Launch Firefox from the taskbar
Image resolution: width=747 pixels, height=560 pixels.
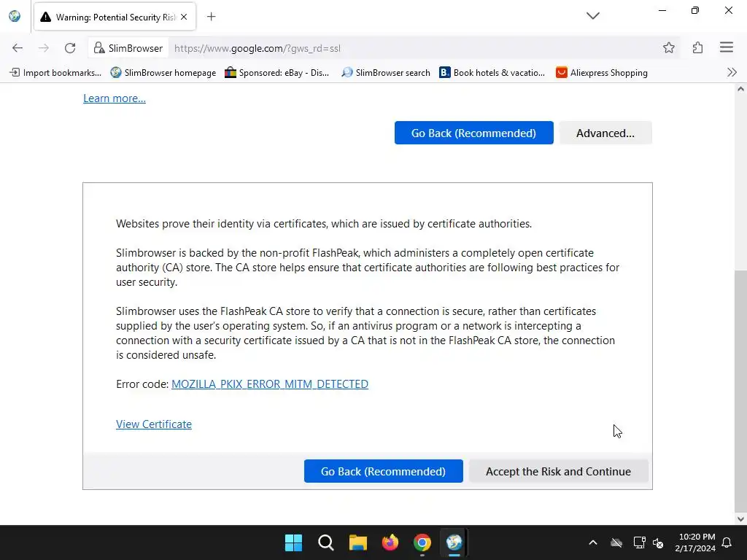click(x=390, y=542)
